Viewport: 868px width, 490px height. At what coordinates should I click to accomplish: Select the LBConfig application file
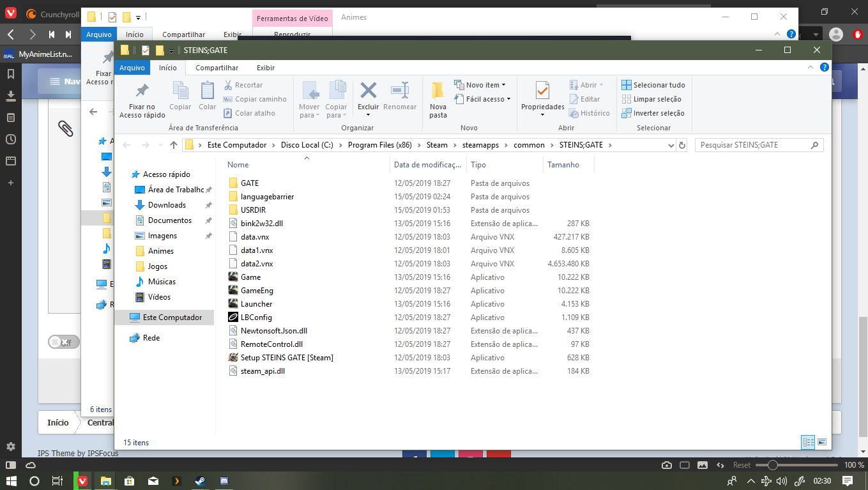coord(256,318)
